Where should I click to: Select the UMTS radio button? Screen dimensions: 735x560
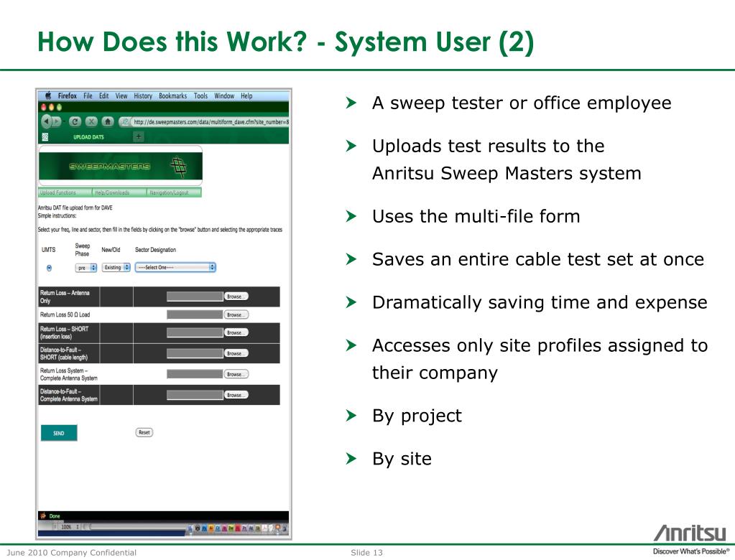coord(49,268)
